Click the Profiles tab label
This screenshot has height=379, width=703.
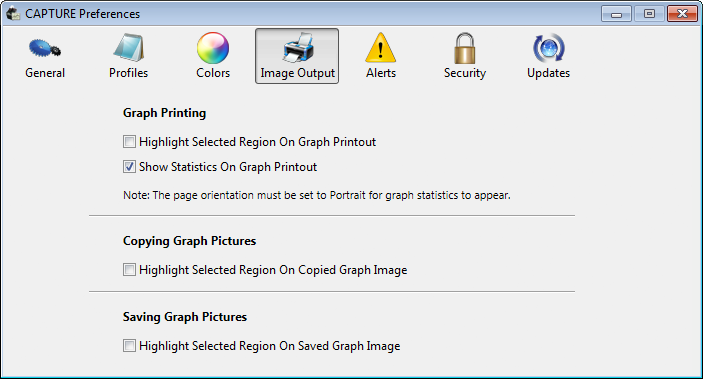point(129,73)
